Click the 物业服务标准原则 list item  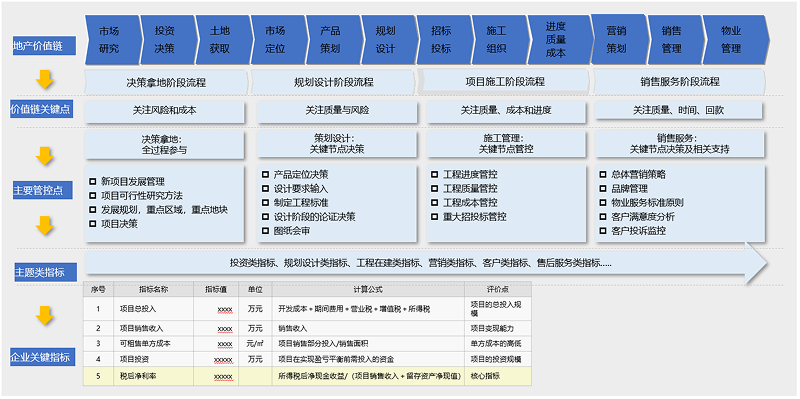[648, 203]
